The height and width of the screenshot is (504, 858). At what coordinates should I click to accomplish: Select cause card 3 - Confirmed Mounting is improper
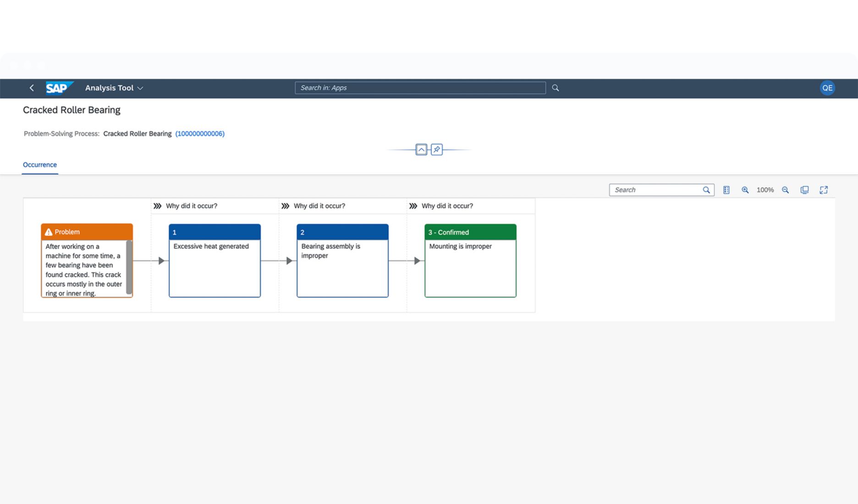point(470,261)
